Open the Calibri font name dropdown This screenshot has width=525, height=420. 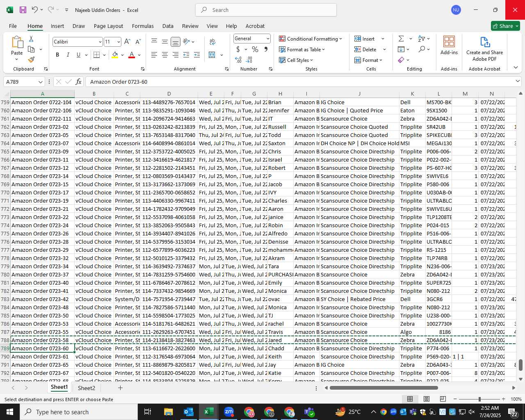coord(100,42)
